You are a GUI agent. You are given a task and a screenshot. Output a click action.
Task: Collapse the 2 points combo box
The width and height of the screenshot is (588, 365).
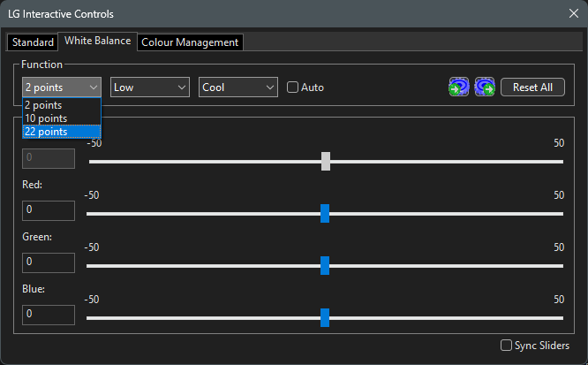[62, 87]
